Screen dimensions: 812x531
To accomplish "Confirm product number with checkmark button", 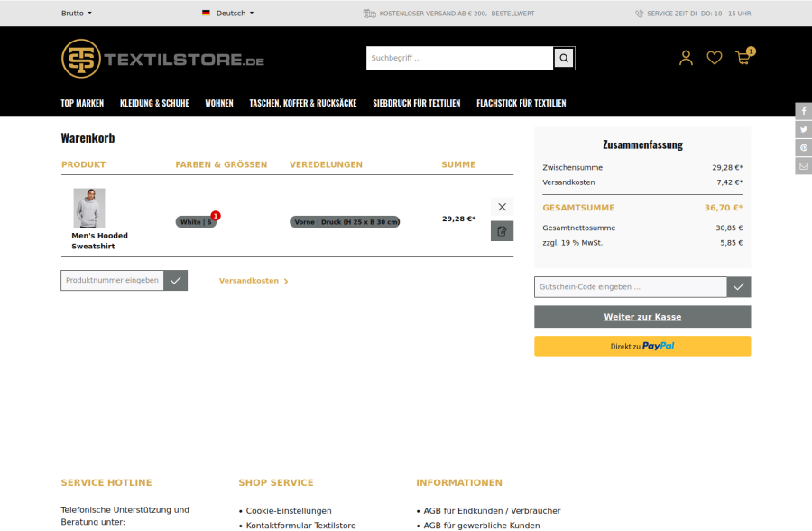I will point(176,281).
